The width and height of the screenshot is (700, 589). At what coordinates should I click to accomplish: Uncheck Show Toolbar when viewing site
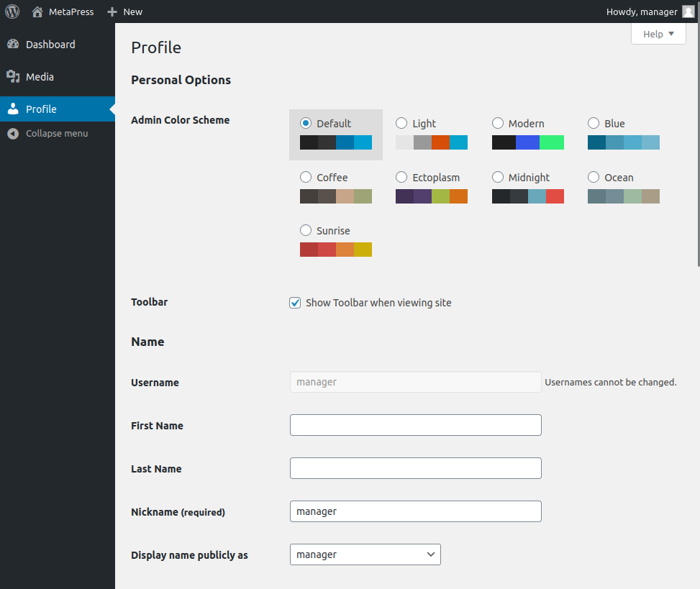tap(295, 303)
